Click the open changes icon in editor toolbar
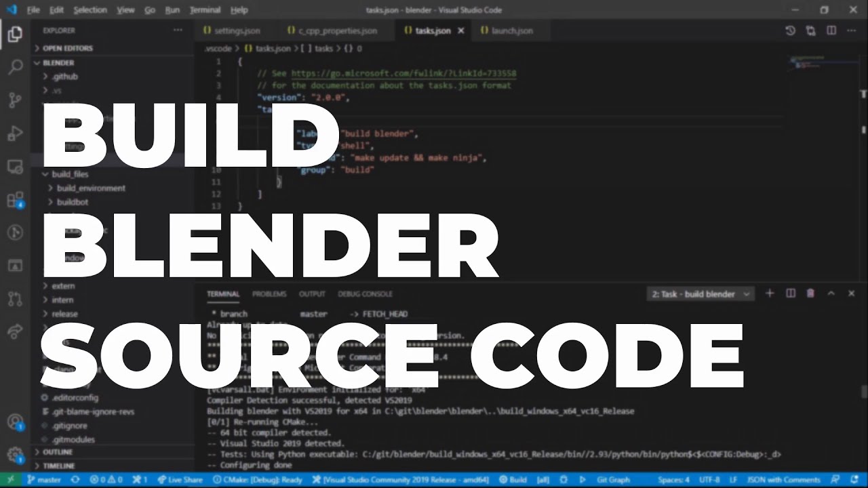Screen dimensions: 868x488 810,30
